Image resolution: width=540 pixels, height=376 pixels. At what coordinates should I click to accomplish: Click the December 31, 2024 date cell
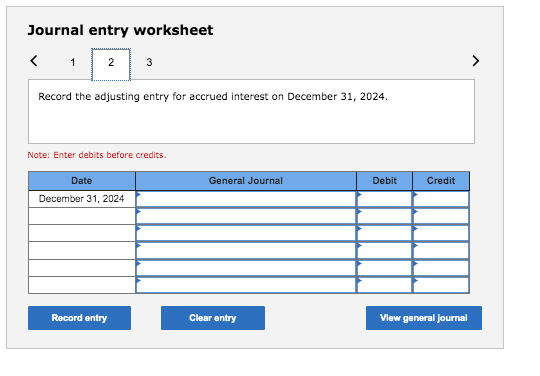click(82, 199)
